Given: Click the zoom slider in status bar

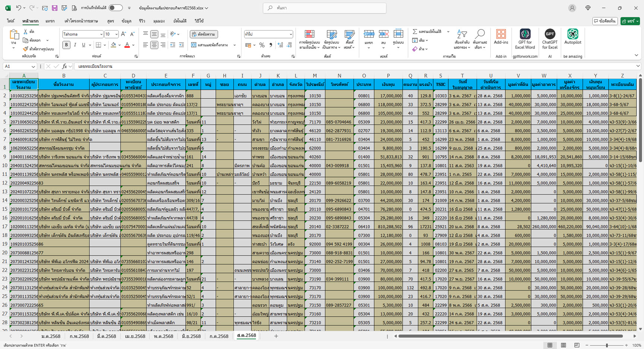Looking at the screenshot, I should (607, 346).
